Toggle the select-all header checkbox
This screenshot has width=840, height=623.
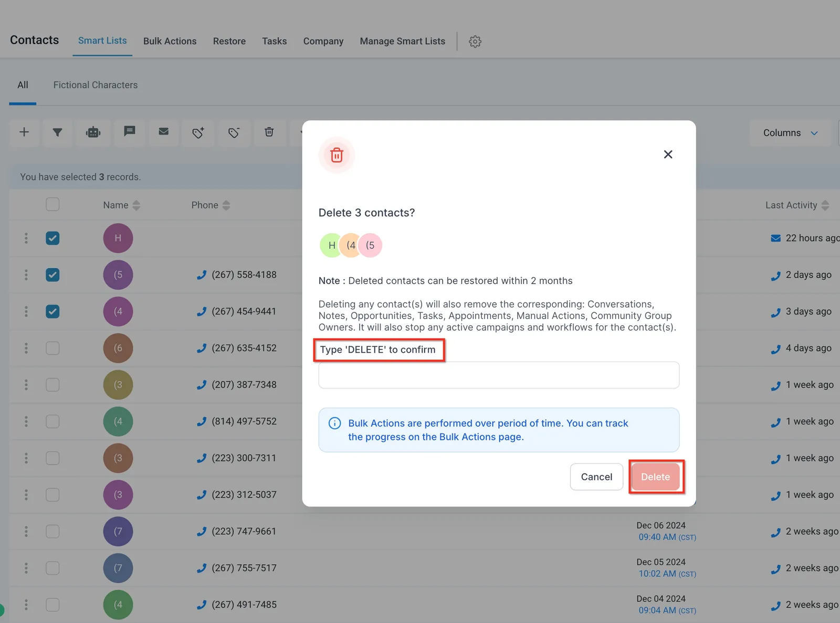pyautogui.click(x=52, y=204)
